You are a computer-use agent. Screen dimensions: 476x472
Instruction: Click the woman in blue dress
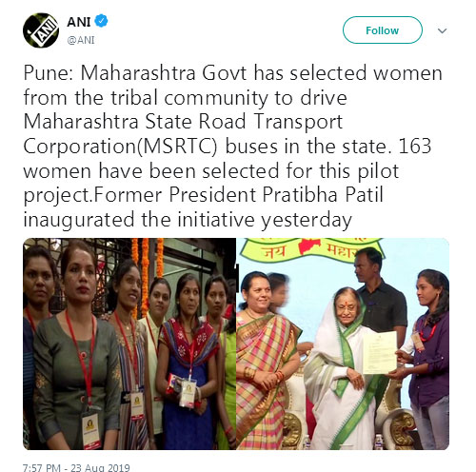click(188, 362)
